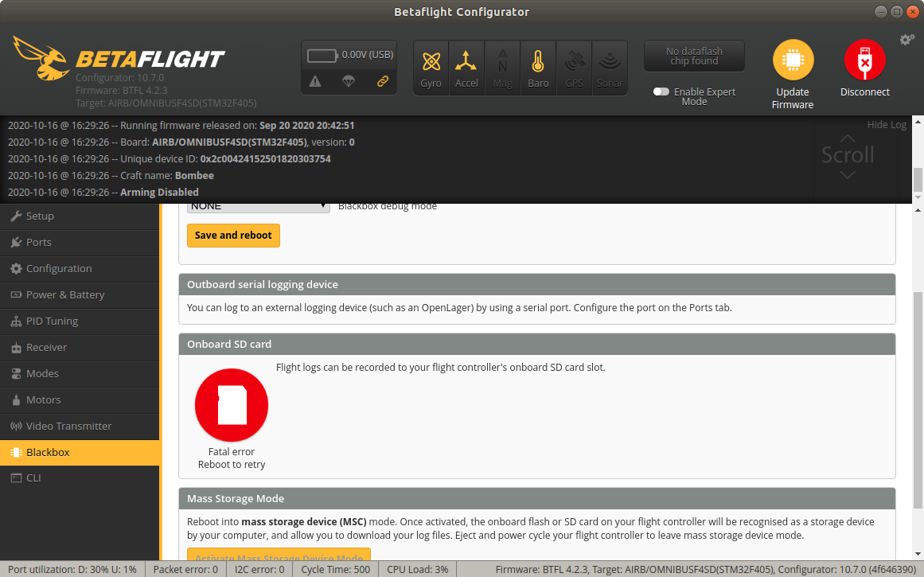Open the Receiver tab
Screen dimensions: 924x577
point(80,347)
